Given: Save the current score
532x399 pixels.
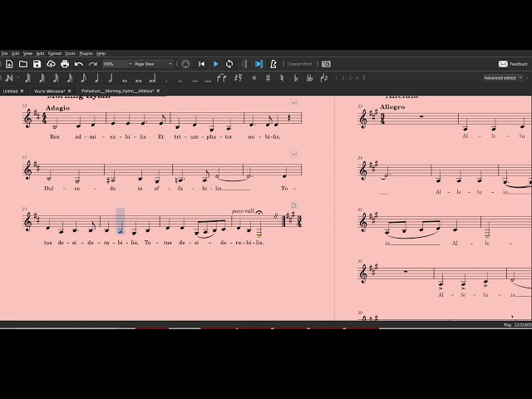Looking at the screenshot, I should tap(37, 64).
